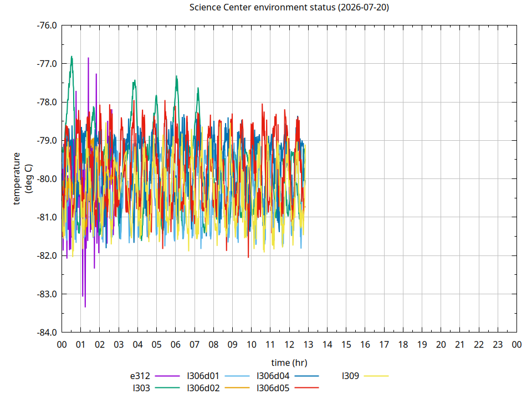Screen dimensions: 532x399
Task: Click the yellow l309 legend line
Action: [376, 376]
